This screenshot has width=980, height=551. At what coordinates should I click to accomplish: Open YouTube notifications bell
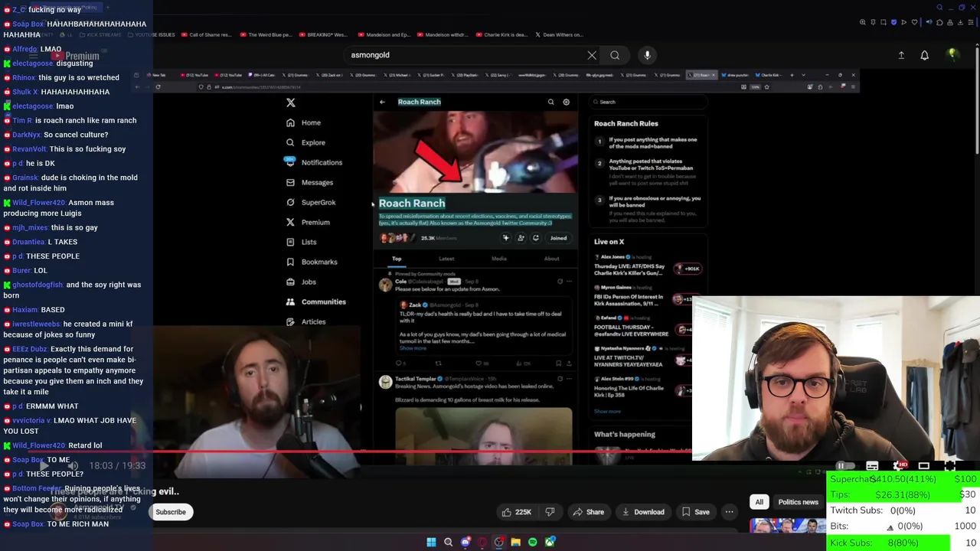pyautogui.click(x=924, y=55)
